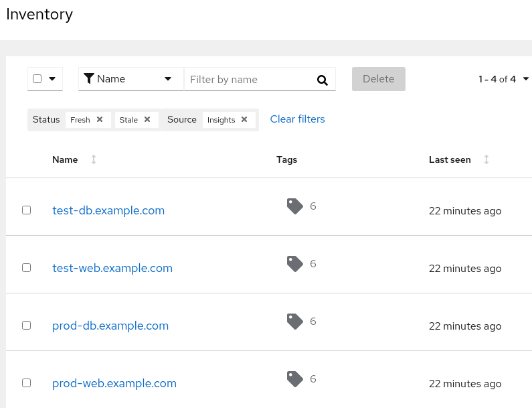Tick the prod-web.example.com row checkbox
This screenshot has width=532, height=408.
click(x=27, y=383)
